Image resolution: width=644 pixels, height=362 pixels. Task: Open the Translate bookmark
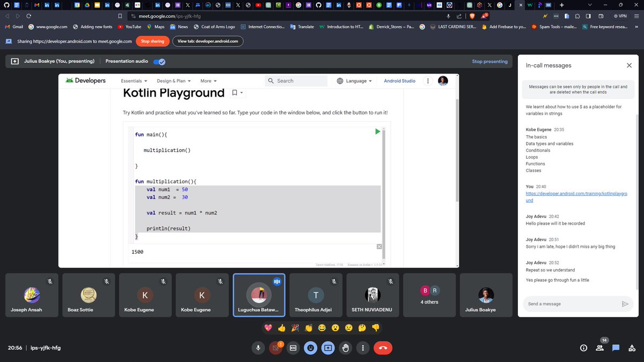(x=302, y=26)
